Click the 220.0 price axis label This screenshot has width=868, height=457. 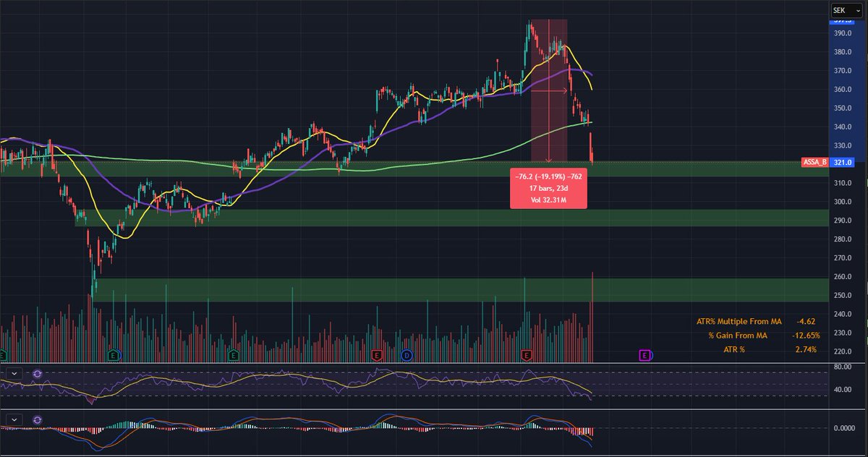(842, 351)
